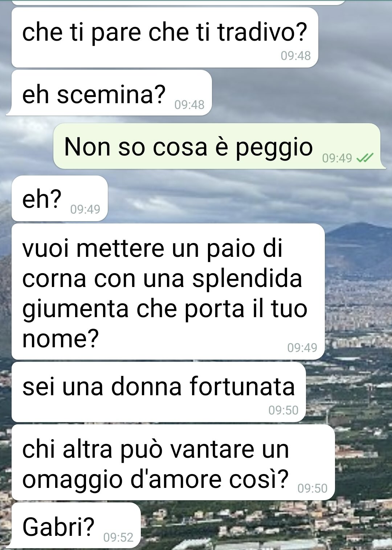Tap the 09:50 timestamp next to 'così?'
The height and width of the screenshot is (550, 392).
pos(313,488)
